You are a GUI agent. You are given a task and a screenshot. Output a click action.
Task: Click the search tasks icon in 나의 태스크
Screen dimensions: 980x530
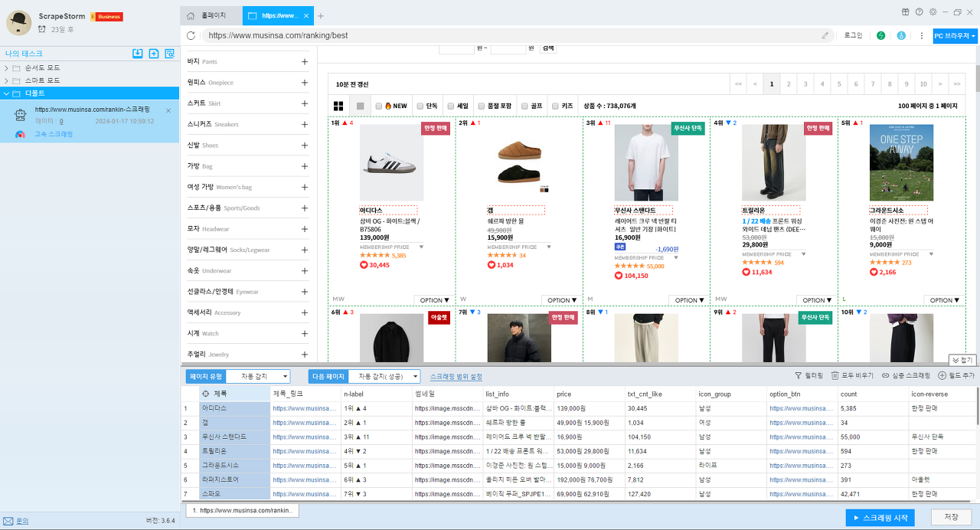[x=170, y=54]
